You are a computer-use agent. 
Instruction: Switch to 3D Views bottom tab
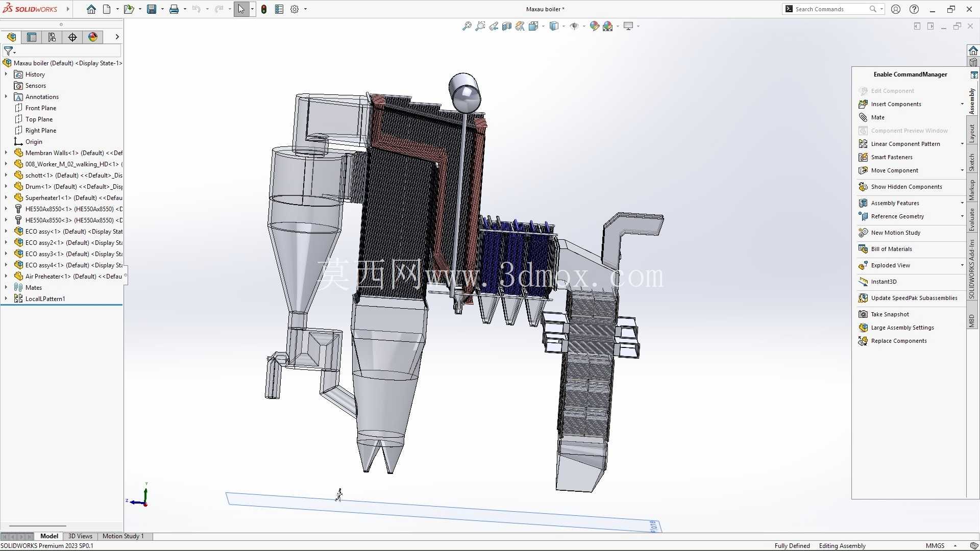(x=80, y=536)
